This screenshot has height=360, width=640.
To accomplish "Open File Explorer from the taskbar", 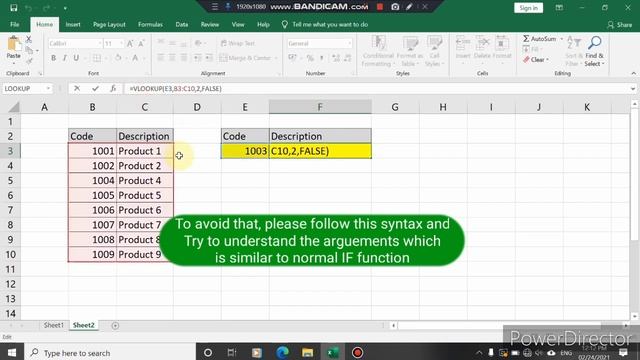I will 307,353.
